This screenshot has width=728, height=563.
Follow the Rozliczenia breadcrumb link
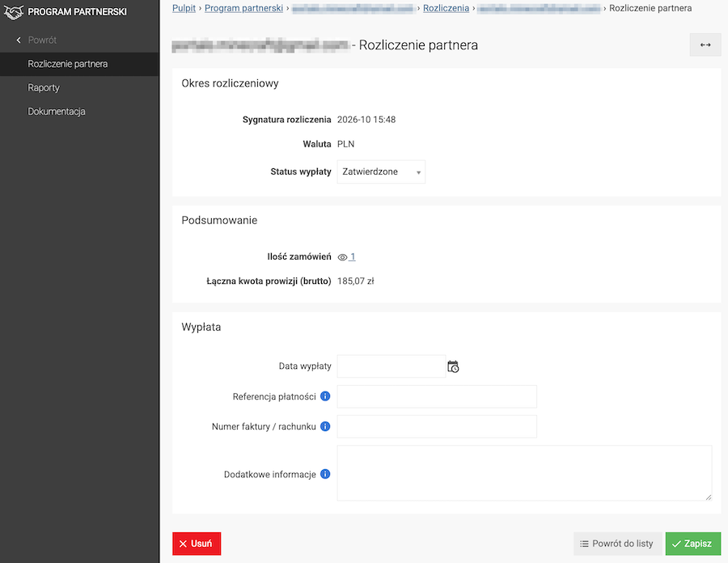click(x=446, y=8)
